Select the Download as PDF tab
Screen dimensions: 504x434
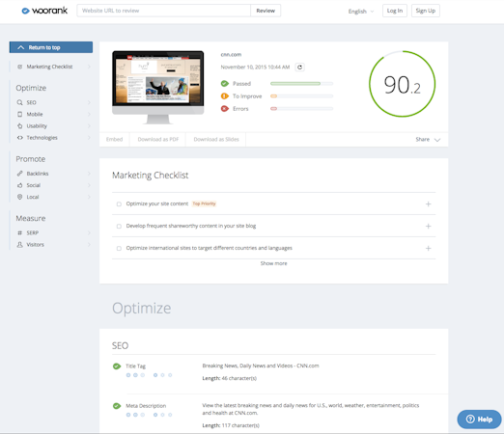click(x=157, y=140)
